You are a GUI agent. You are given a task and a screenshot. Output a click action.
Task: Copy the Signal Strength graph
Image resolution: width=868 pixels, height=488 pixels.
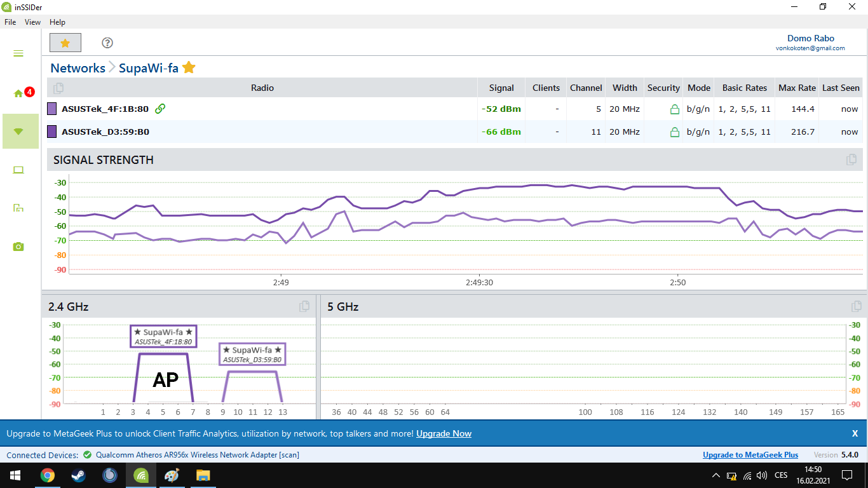point(851,159)
